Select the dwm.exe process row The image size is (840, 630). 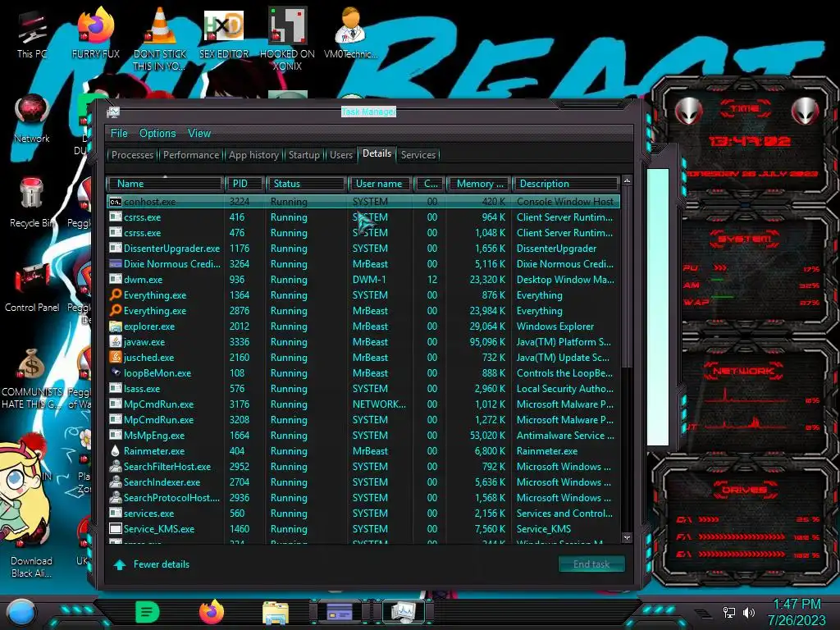pyautogui.click(x=363, y=280)
